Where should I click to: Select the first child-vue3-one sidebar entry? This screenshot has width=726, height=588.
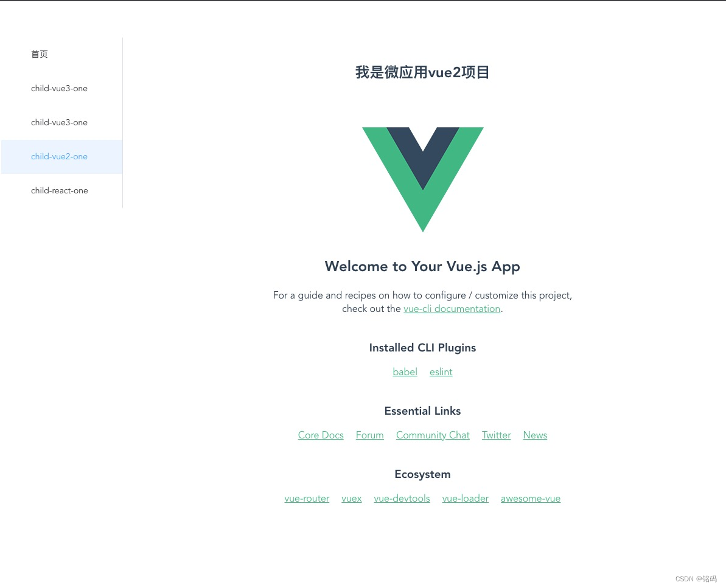tap(61, 88)
